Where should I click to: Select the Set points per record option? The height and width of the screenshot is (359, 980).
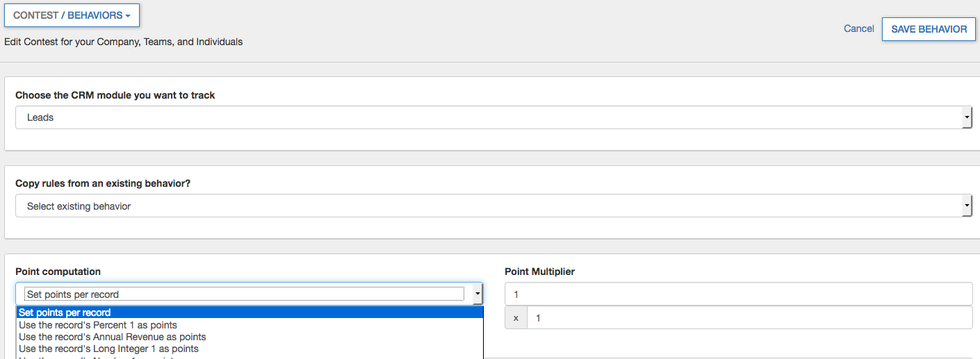(65, 312)
